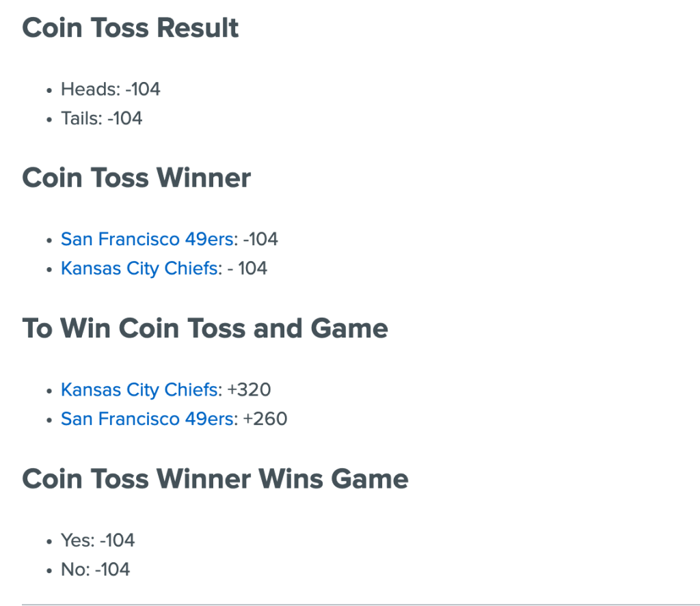Click the horizontal divider line below No
This screenshot has height=606, width=700.
tap(361, 604)
